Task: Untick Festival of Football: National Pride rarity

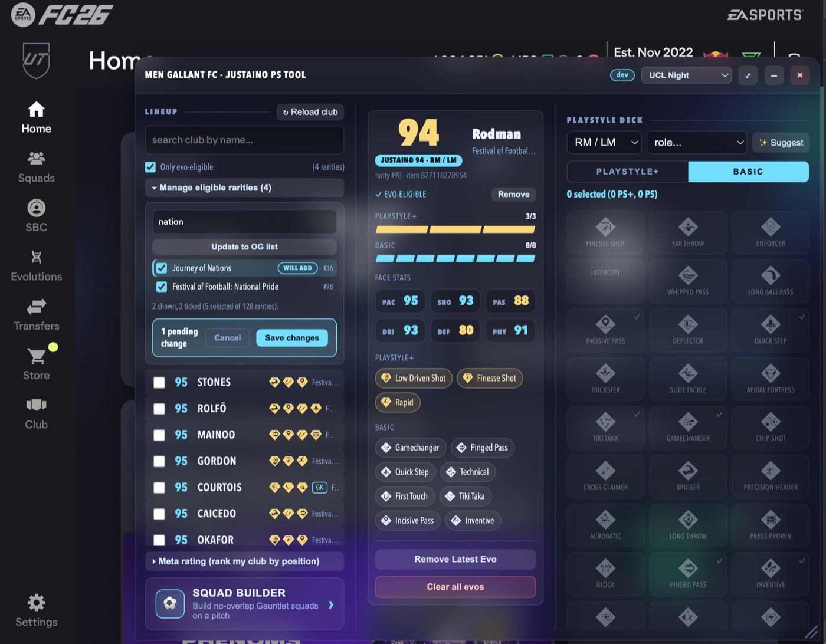Action: 162,287
